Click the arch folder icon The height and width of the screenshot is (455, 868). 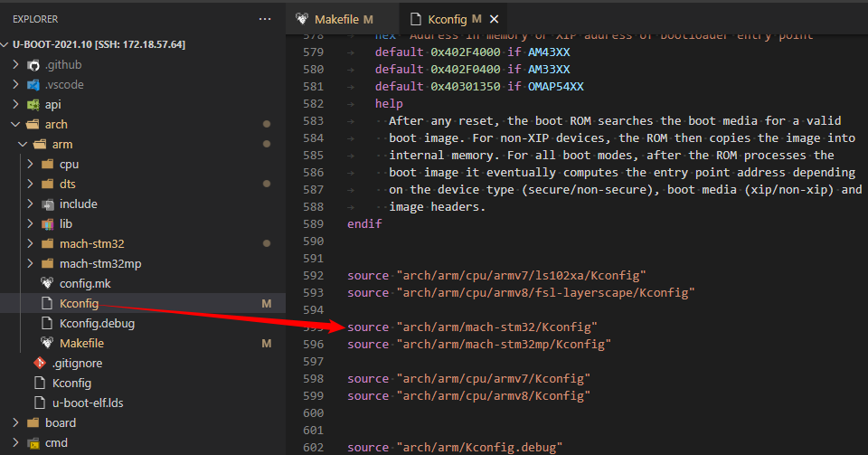(33, 125)
